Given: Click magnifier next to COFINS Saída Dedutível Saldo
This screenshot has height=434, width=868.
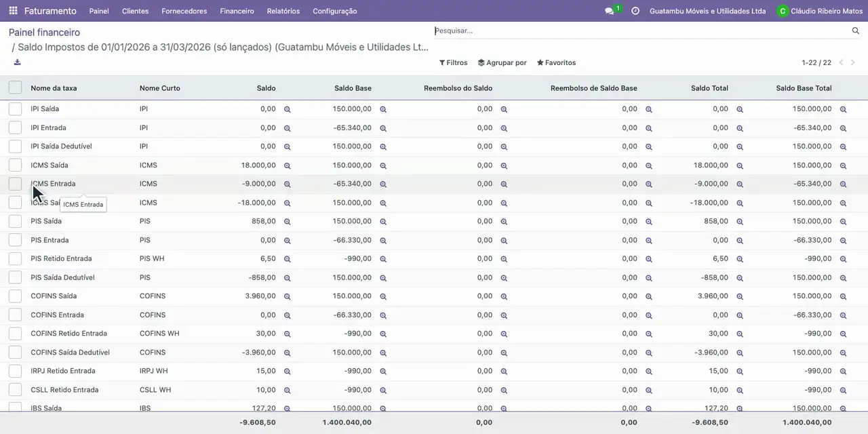Looking at the screenshot, I should (x=287, y=353).
